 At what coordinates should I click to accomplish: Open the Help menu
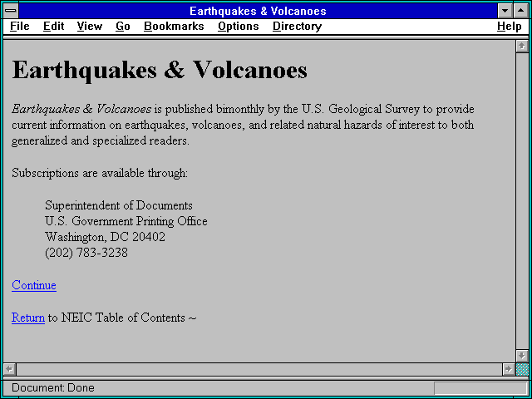510,27
